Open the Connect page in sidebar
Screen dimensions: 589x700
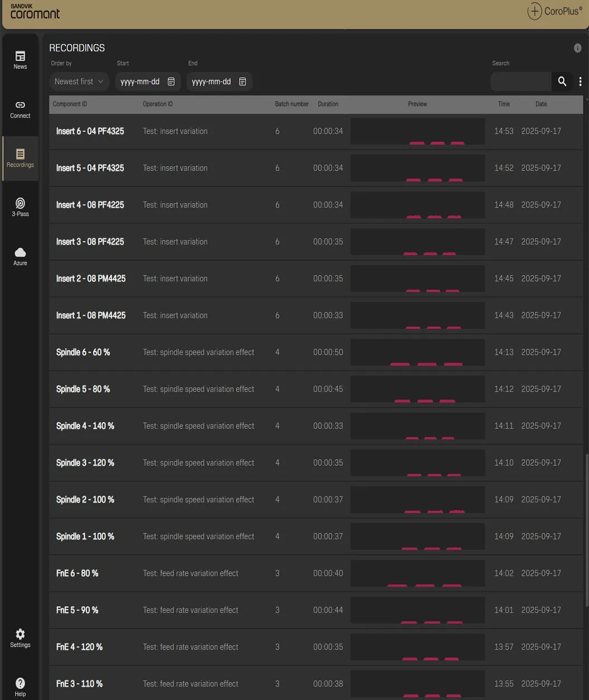coord(20,108)
